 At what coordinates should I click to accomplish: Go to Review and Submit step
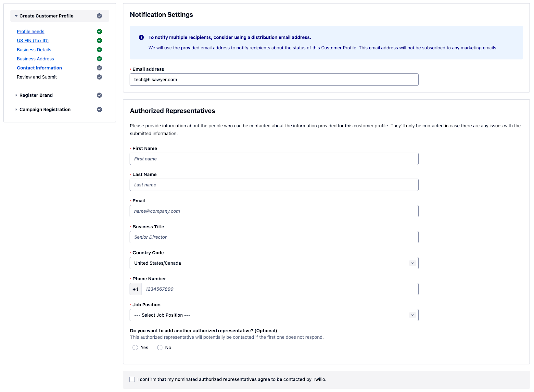click(37, 77)
